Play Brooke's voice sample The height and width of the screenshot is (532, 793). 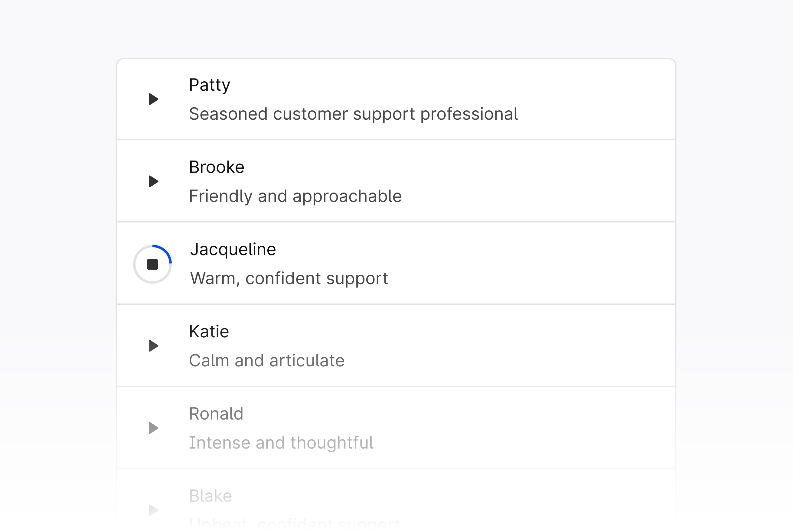153,182
